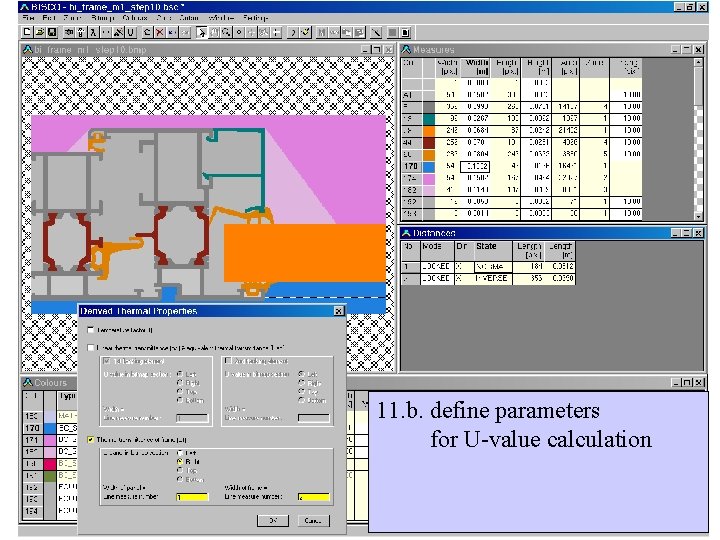The image size is (720, 540).
Task: Open the File menu
Action: [28, 18]
